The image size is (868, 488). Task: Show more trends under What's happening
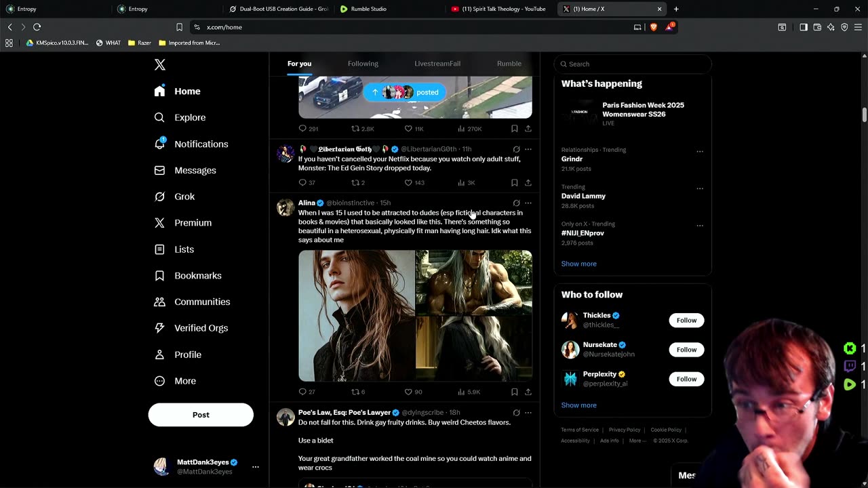coord(578,264)
